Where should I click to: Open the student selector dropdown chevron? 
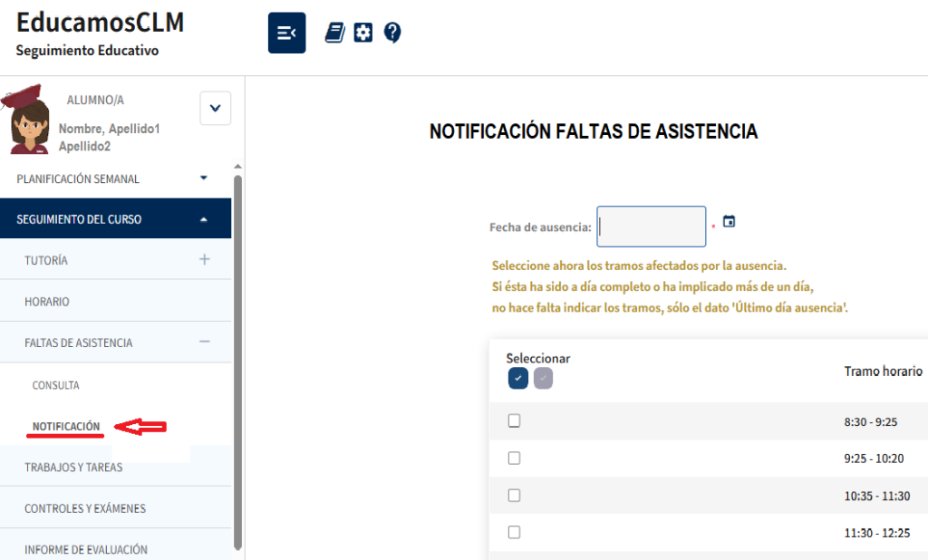point(215,109)
